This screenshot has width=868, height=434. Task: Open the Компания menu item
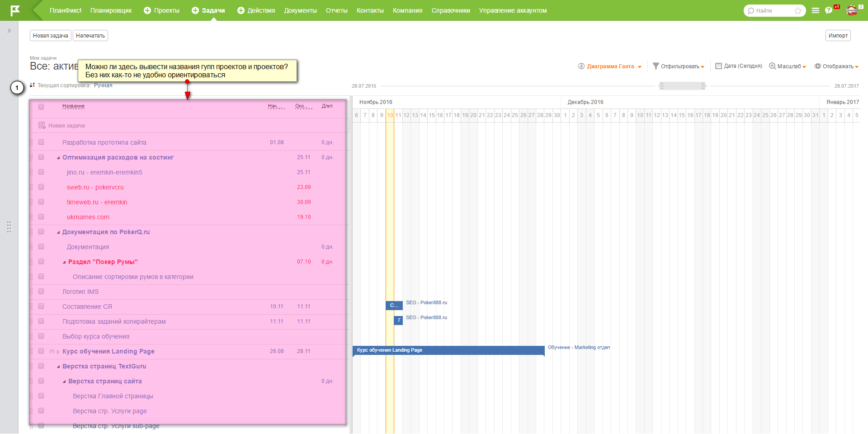tap(408, 10)
